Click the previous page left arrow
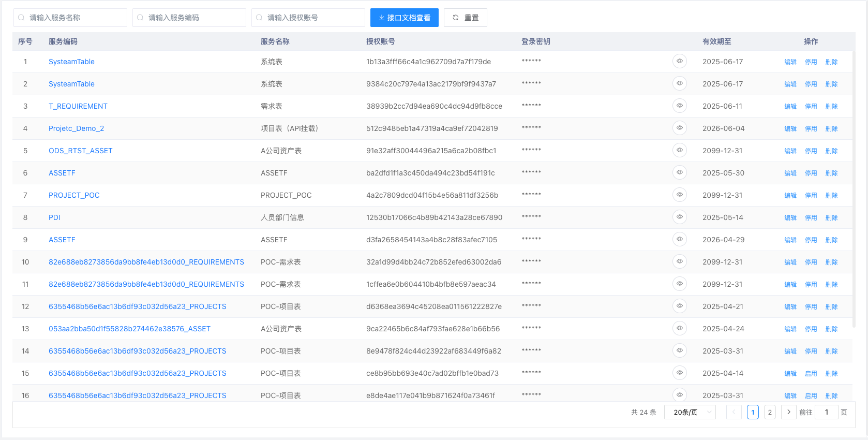868x440 pixels. [x=734, y=412]
